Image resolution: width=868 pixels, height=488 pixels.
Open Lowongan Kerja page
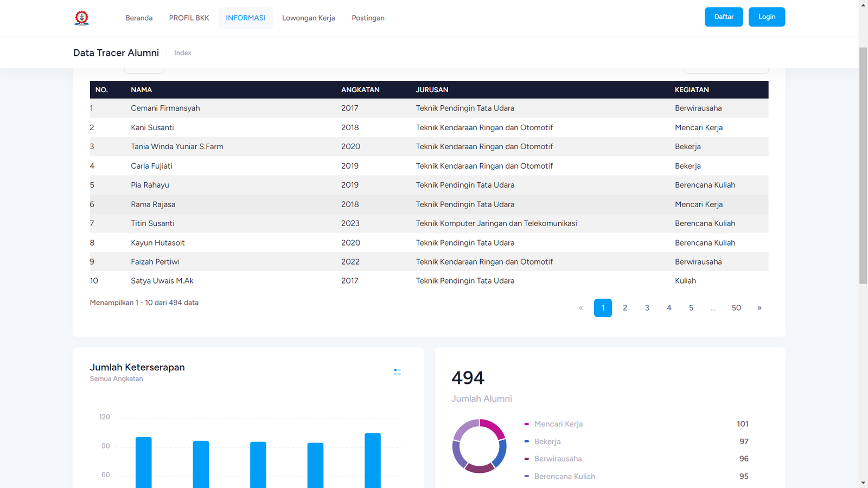(308, 18)
